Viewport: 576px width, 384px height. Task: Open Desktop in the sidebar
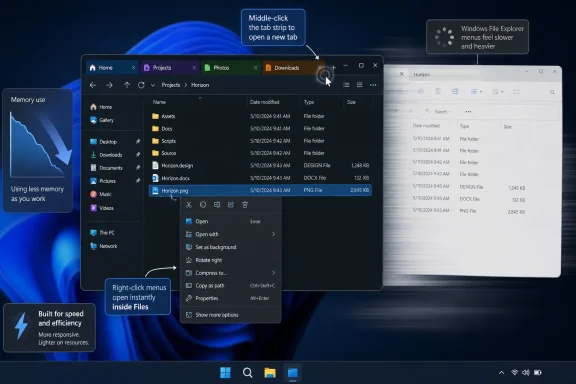click(x=104, y=141)
